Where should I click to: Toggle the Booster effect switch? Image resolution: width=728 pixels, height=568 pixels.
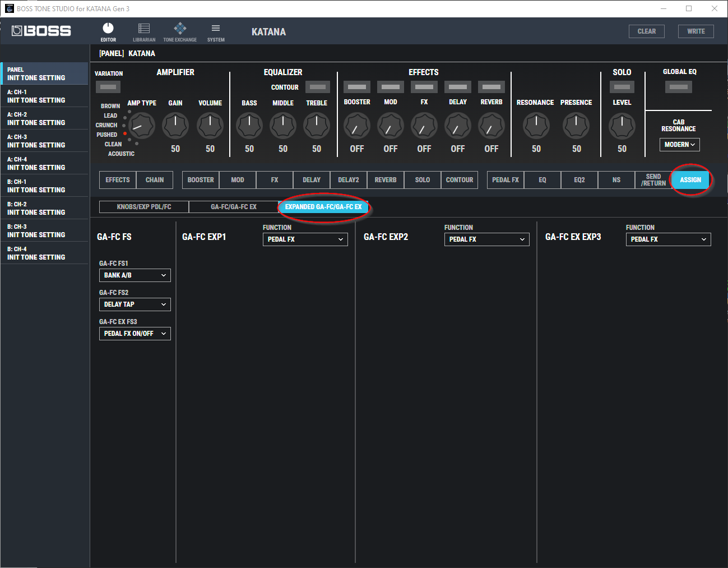pyautogui.click(x=357, y=87)
